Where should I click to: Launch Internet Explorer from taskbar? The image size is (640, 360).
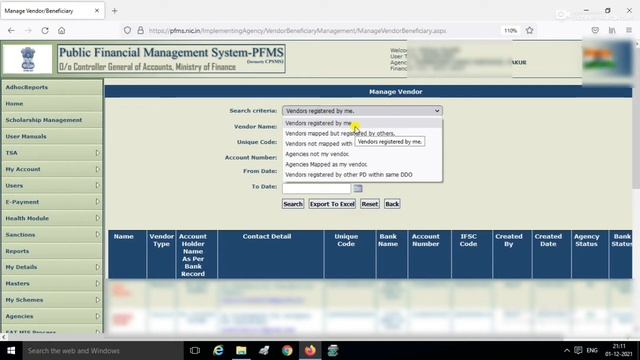point(218,351)
